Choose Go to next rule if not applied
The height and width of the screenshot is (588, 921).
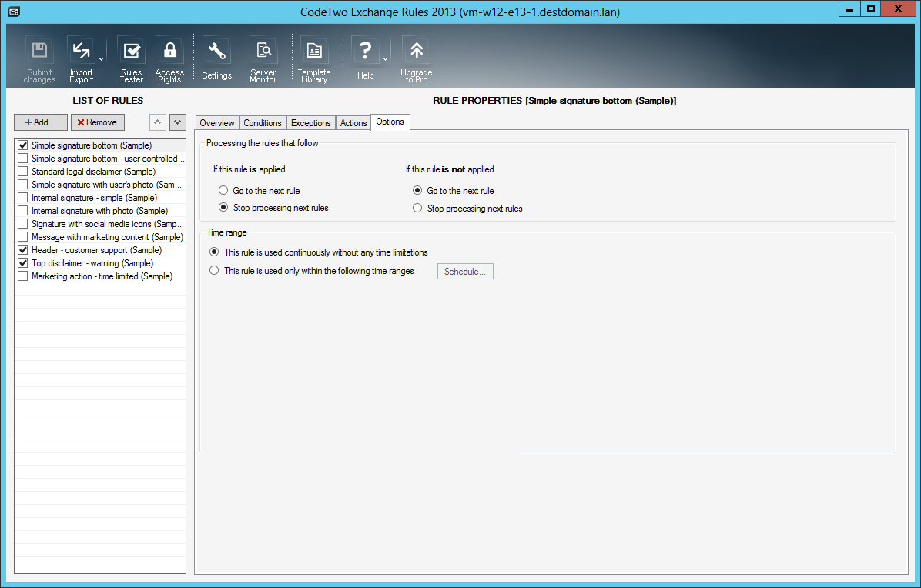tap(417, 190)
